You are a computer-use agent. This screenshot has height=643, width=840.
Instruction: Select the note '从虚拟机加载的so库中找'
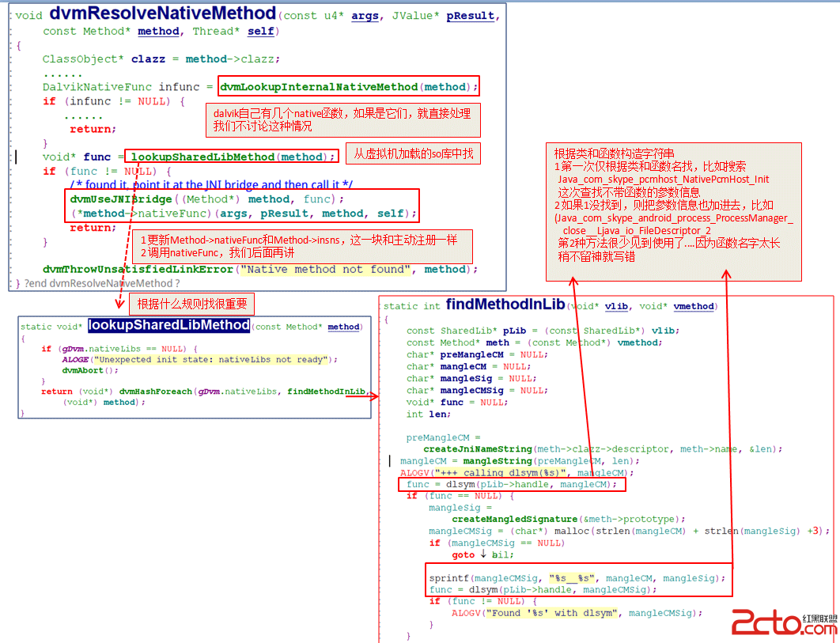[414, 153]
